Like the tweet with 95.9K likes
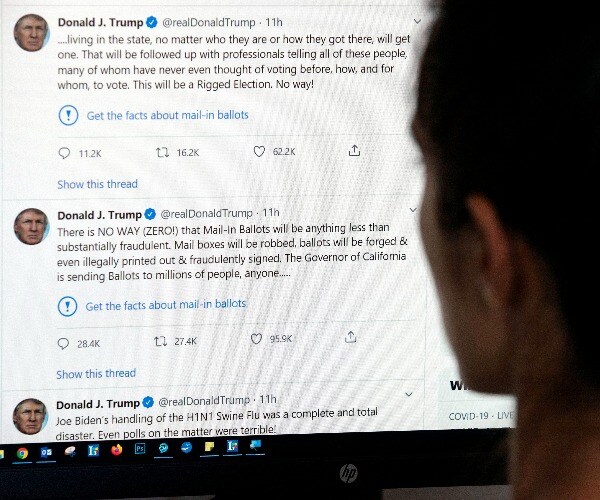The height and width of the screenshot is (500, 600). click(256, 339)
